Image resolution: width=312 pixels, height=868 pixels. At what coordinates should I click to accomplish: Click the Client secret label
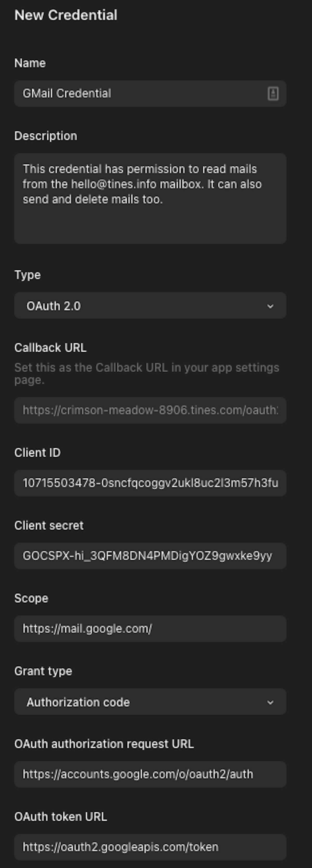pyautogui.click(x=49, y=525)
